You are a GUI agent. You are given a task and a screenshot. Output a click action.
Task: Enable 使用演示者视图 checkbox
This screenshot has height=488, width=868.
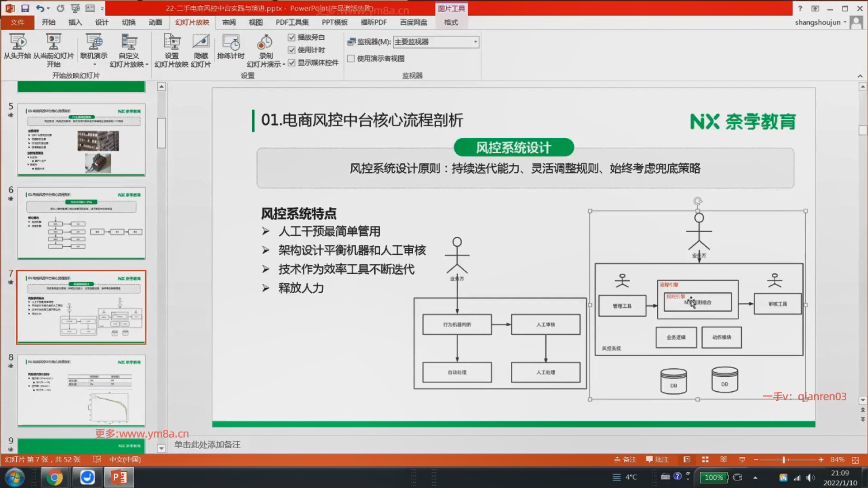[351, 59]
